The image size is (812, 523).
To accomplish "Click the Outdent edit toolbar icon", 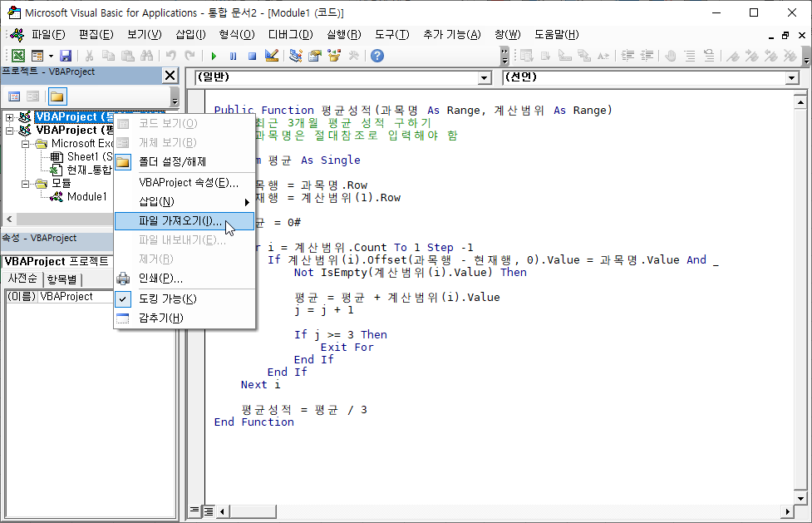I will (x=647, y=56).
